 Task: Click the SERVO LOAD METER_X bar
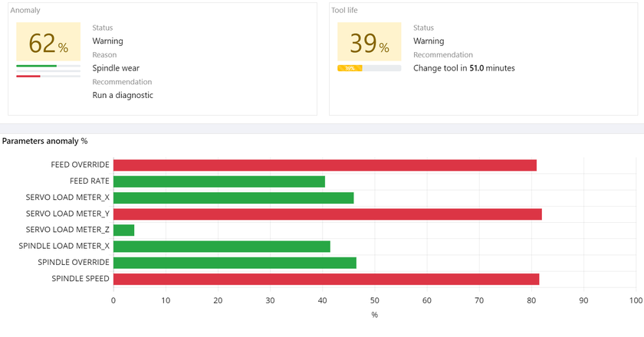pos(233,198)
